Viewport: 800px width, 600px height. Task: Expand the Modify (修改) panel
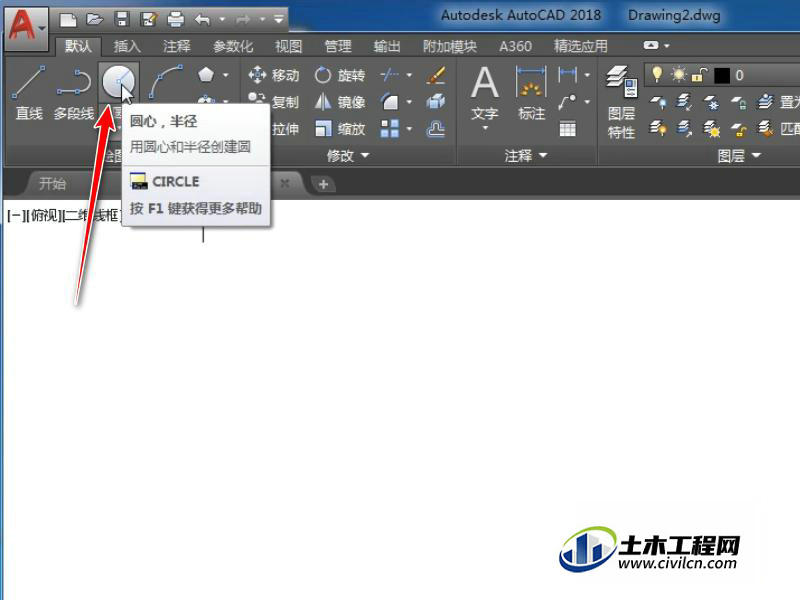[x=348, y=155]
